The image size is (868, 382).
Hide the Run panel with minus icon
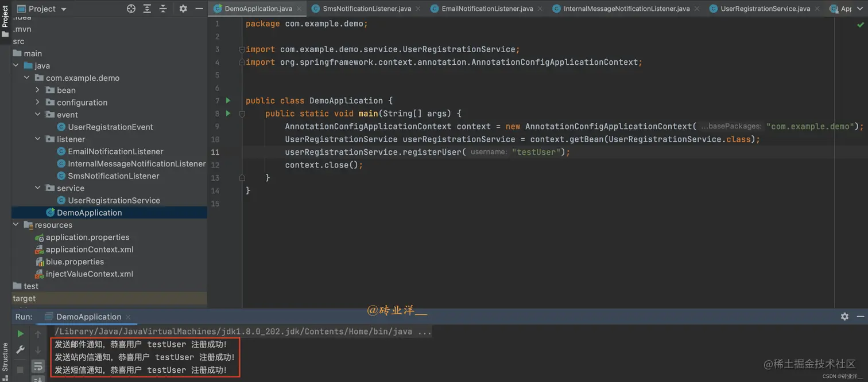click(860, 317)
